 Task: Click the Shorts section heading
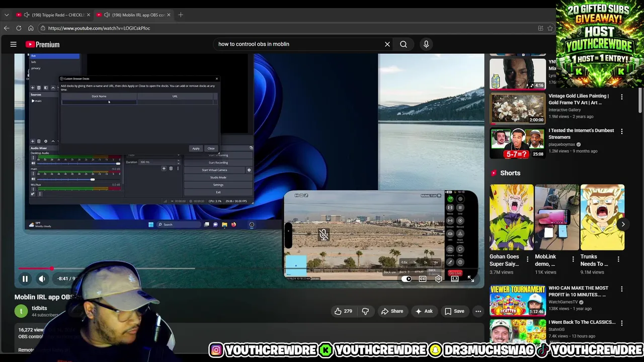tap(510, 173)
